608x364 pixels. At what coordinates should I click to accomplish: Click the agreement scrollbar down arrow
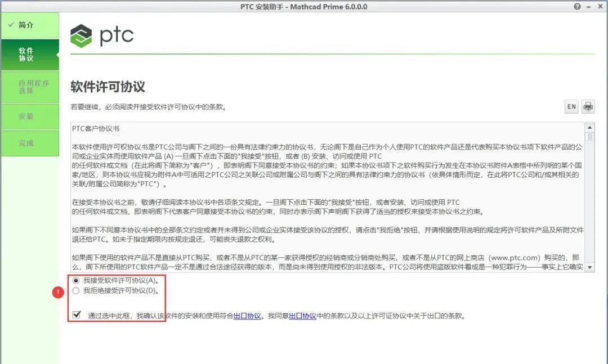click(x=590, y=267)
